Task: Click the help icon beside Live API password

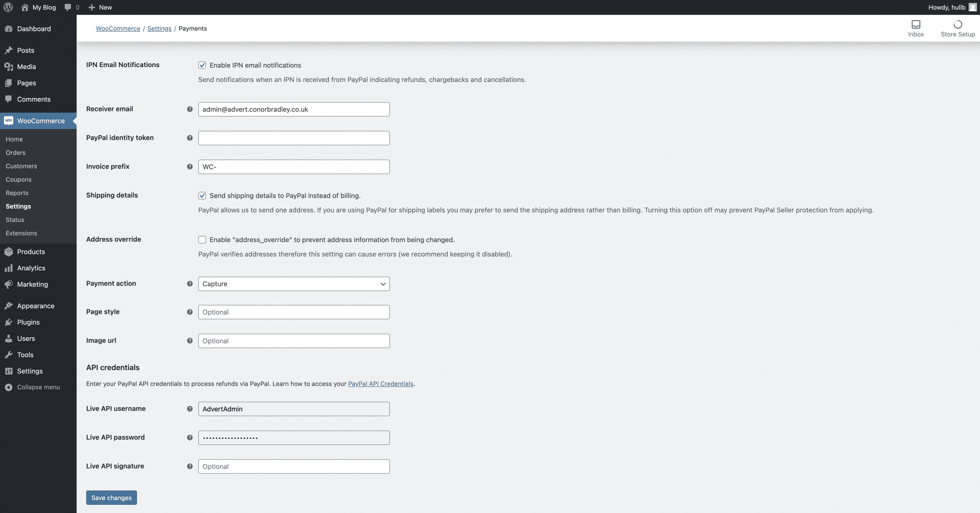Action: click(x=189, y=438)
